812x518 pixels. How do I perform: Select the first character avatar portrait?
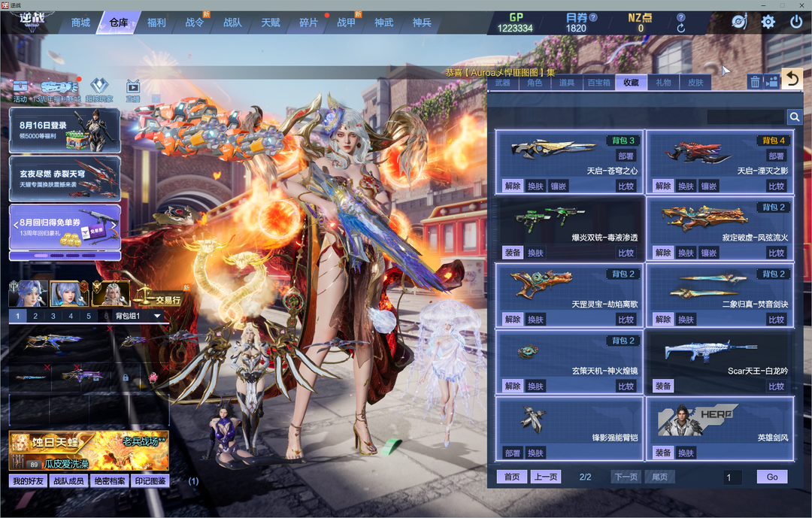(29, 294)
